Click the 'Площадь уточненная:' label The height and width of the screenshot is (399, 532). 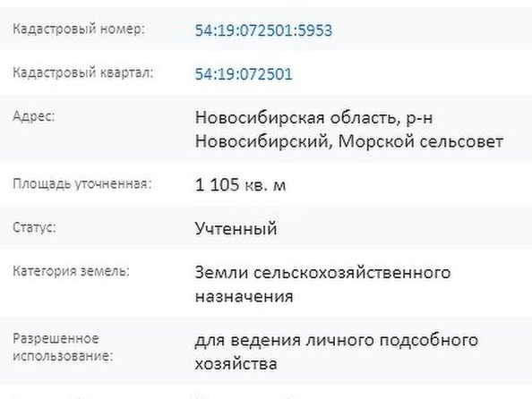[x=82, y=184]
